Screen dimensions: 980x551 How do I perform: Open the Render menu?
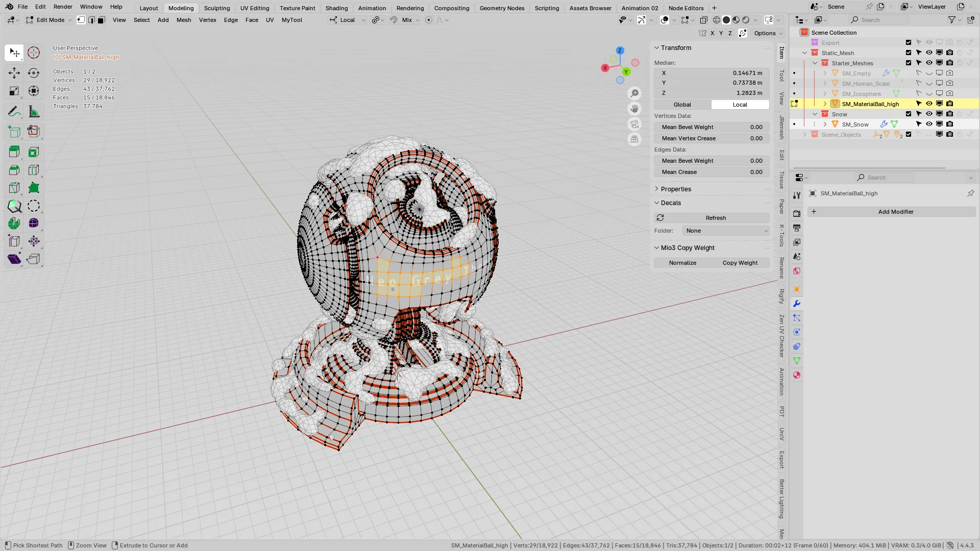coord(63,7)
